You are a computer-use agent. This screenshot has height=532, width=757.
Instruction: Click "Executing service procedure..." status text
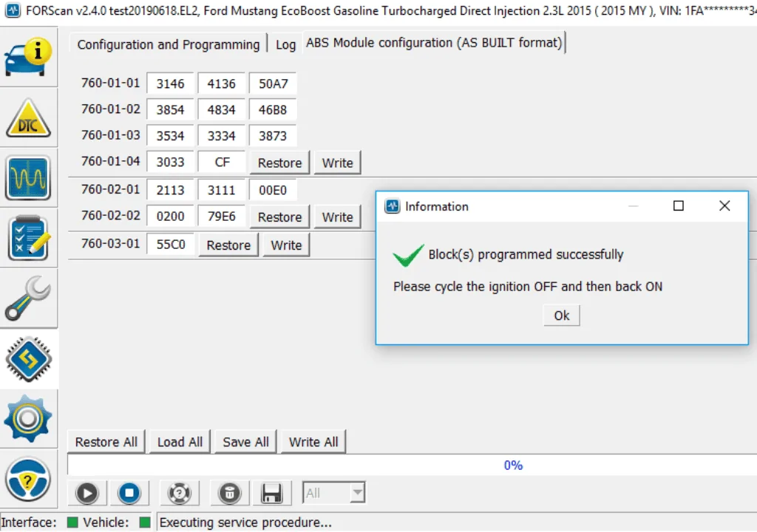click(245, 522)
